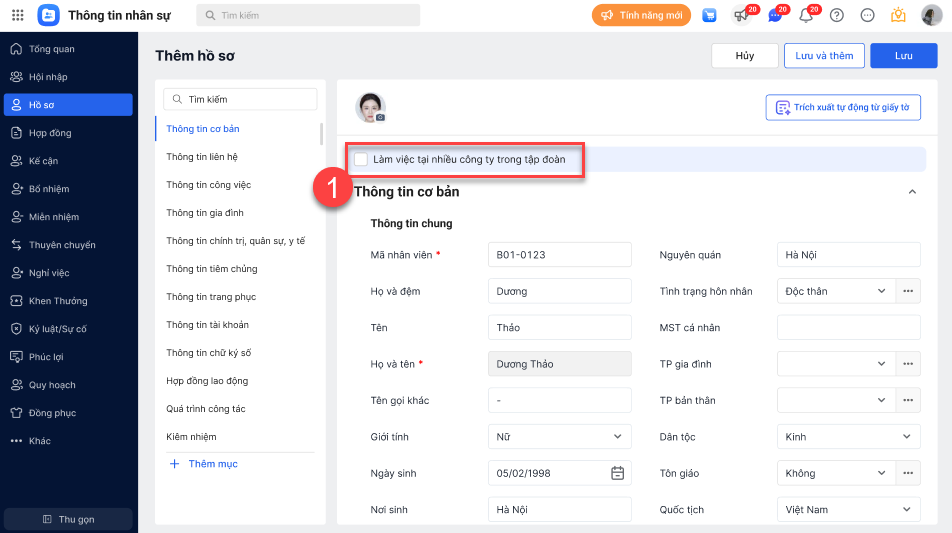Image resolution: width=952 pixels, height=533 pixels.
Task: Open the apps grid launcher icon
Action: 18,15
